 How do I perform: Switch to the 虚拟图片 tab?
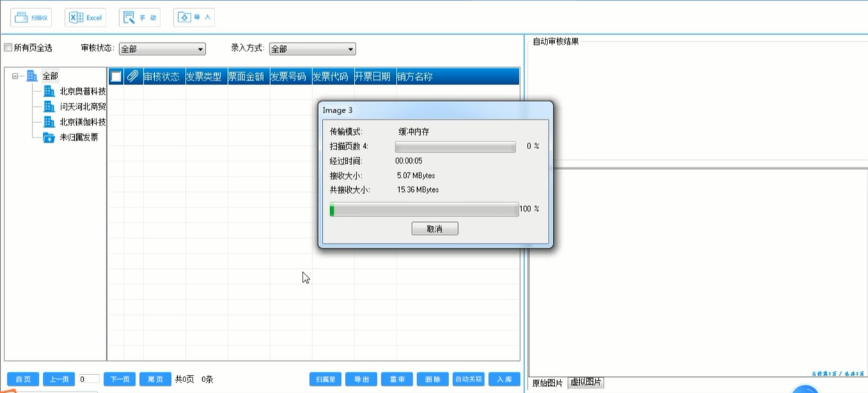[x=585, y=383]
